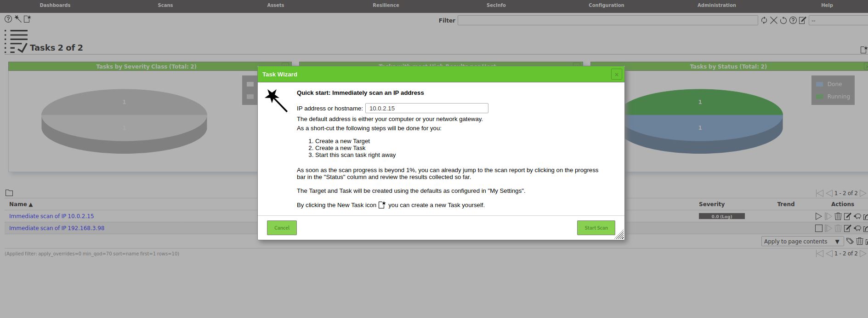Image resolution: width=868 pixels, height=318 pixels.
Task: Open the Dashboards menu
Action: pos(55,5)
